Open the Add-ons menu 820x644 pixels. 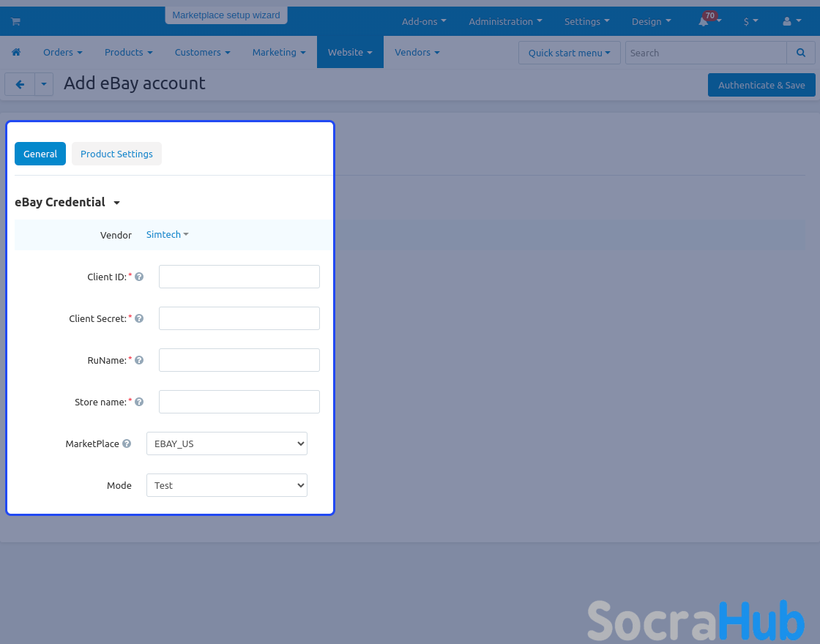tap(424, 22)
